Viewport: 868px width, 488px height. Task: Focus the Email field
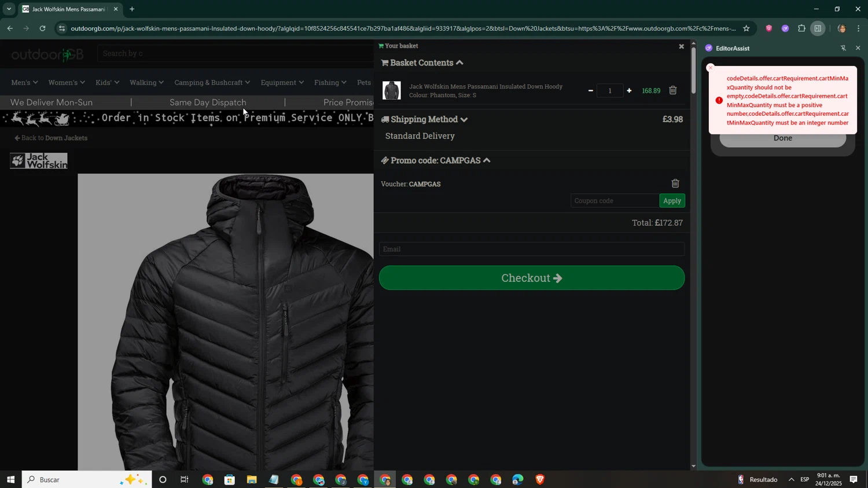click(x=531, y=249)
